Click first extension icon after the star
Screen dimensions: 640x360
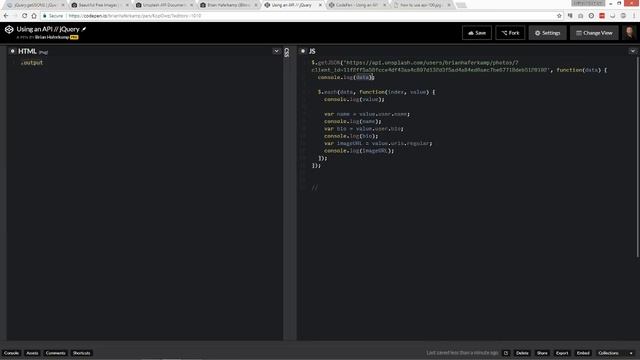tap(570, 16)
